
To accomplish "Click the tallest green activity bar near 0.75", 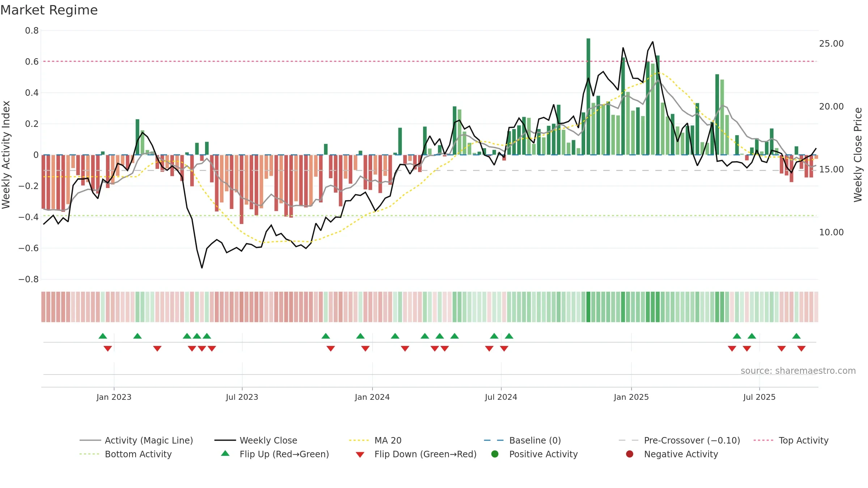I will coord(588,97).
